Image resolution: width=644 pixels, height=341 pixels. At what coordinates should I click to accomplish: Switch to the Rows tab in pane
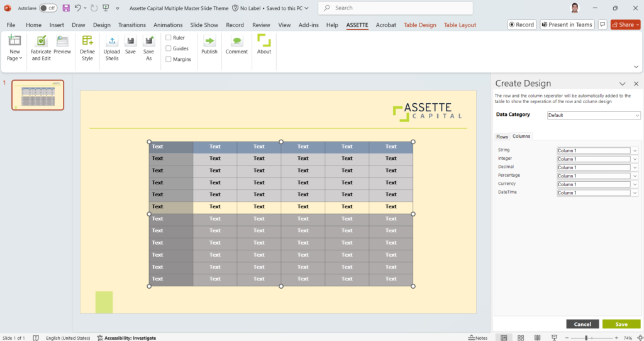(502, 137)
